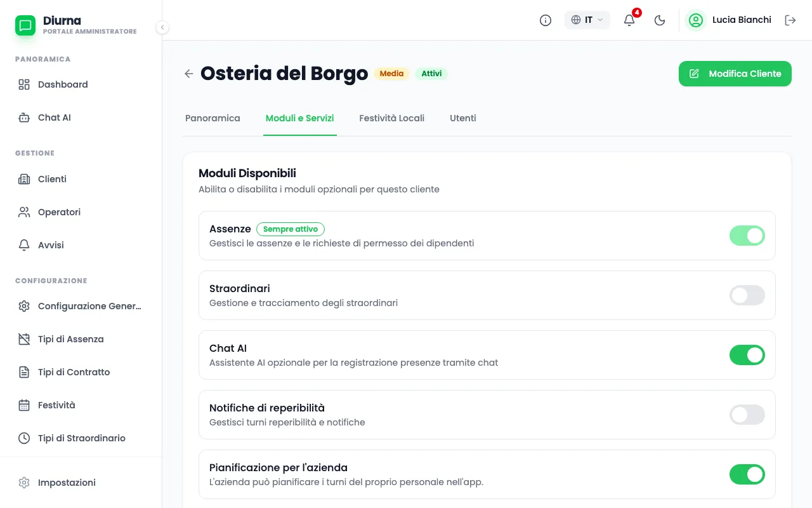Click the Osteria del Borgo page title
This screenshot has width=812, height=508.
(x=284, y=74)
